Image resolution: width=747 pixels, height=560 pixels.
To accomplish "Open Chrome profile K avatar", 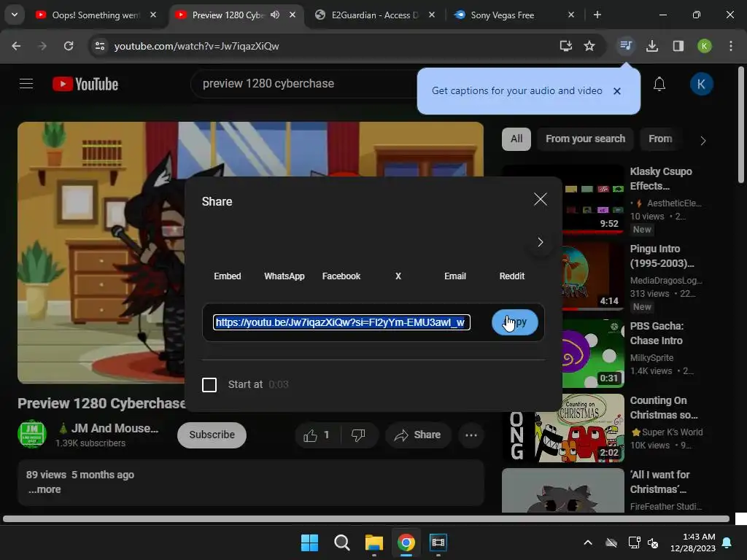I will pyautogui.click(x=704, y=46).
